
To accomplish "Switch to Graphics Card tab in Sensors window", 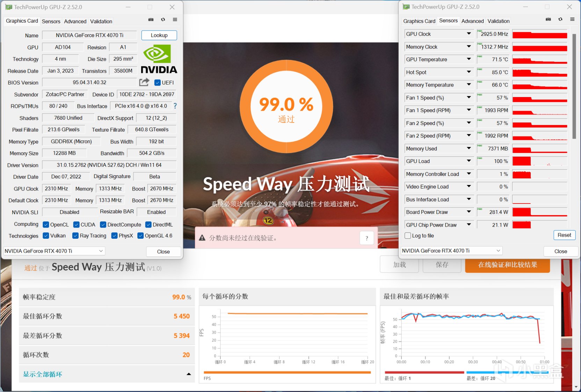I will pos(419,21).
